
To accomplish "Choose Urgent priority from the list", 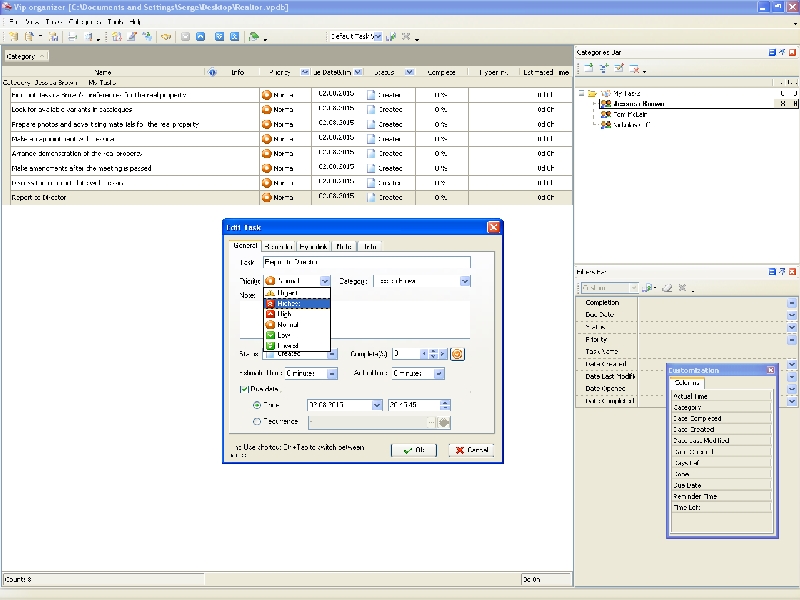I will (x=296, y=292).
